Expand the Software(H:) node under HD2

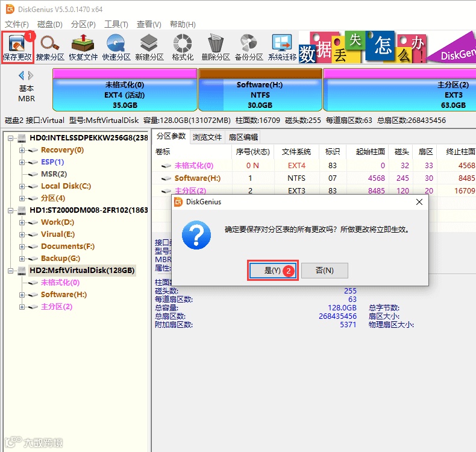pyautogui.click(x=22, y=295)
